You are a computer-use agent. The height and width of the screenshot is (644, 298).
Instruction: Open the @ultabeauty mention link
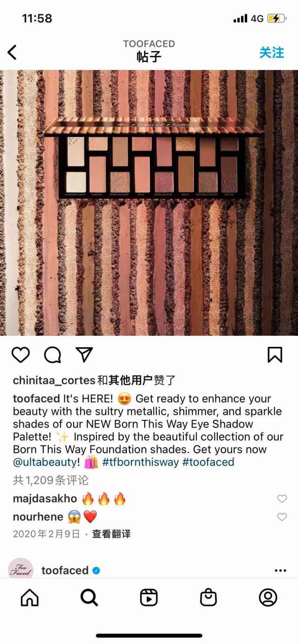pos(46,462)
